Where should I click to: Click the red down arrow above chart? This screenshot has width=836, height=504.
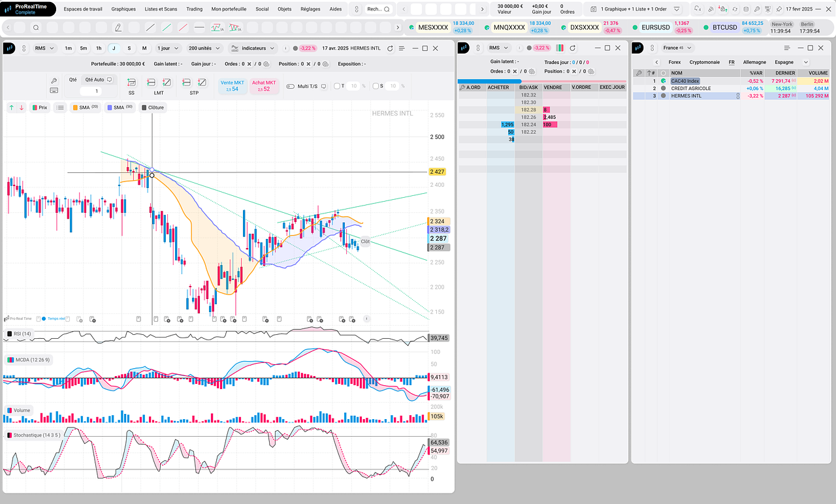(22, 108)
